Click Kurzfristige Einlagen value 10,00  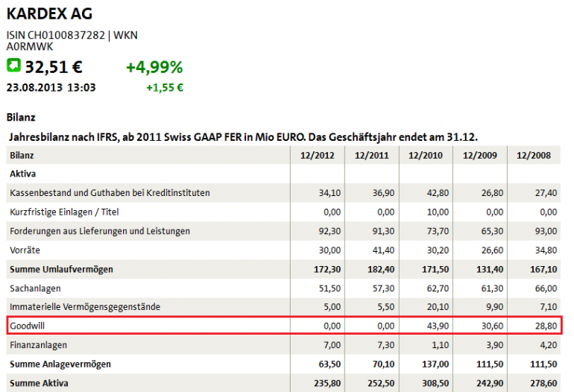click(x=438, y=212)
